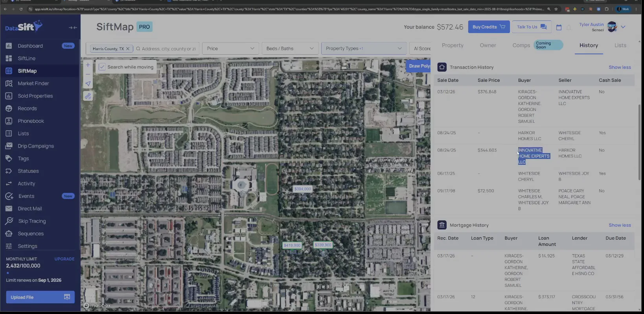This screenshot has width=644, height=314.
Task: Open the calendar icon in the header
Action: (x=559, y=27)
